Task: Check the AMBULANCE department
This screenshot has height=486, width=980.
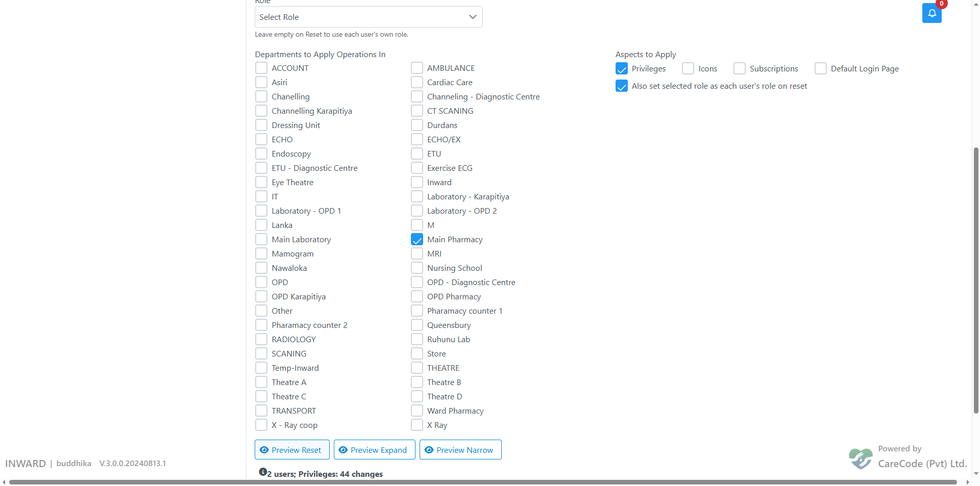Action: click(416, 68)
